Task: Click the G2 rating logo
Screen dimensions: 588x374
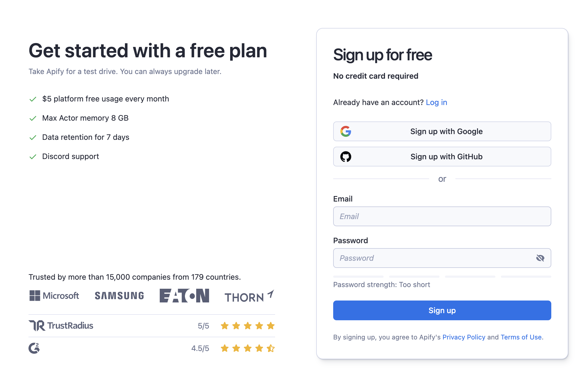Action: tap(34, 348)
